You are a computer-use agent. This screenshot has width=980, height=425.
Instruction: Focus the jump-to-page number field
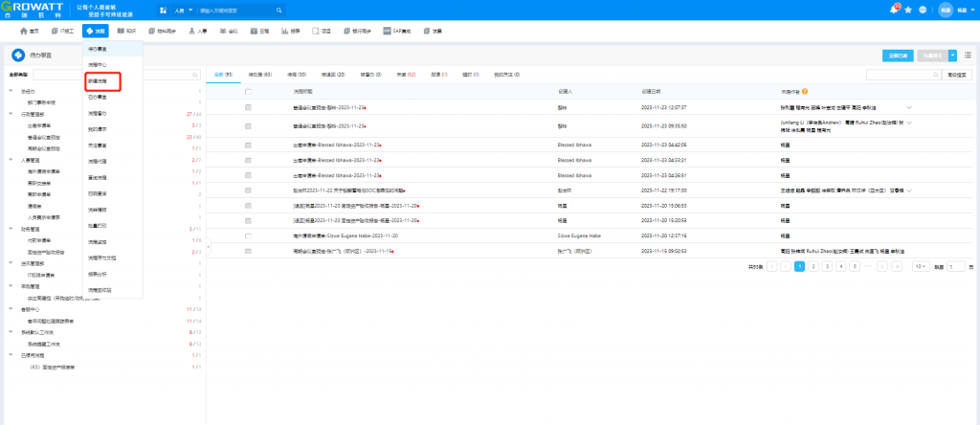[x=956, y=266]
